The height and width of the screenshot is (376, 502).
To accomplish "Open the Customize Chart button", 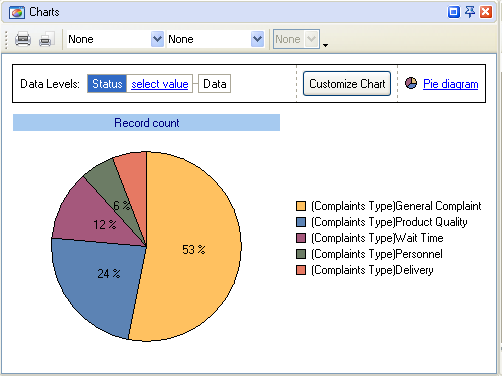I will pyautogui.click(x=347, y=84).
